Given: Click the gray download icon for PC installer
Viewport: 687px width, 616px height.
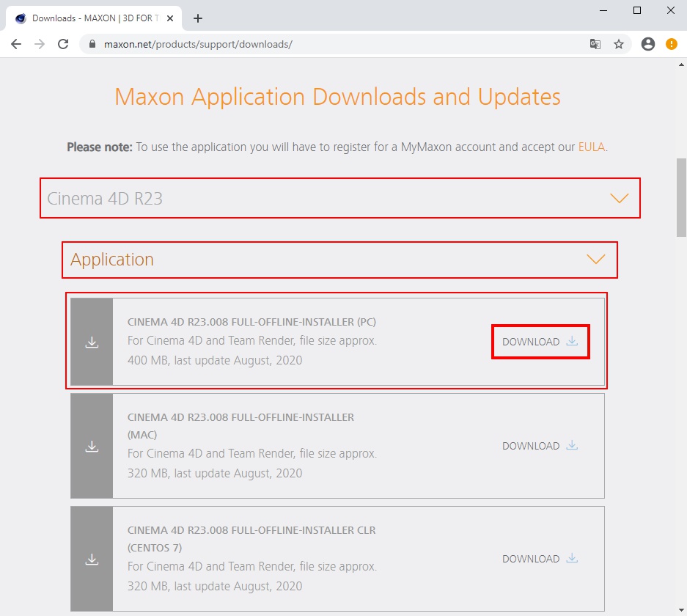Looking at the screenshot, I should click(92, 342).
